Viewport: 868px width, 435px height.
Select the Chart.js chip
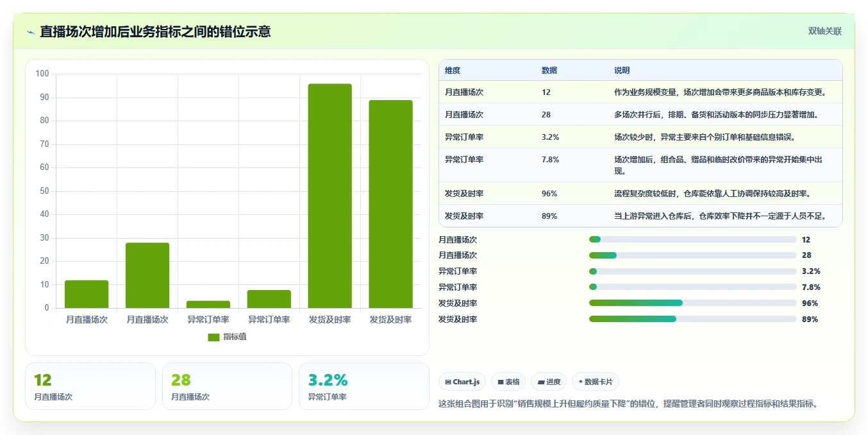point(462,382)
